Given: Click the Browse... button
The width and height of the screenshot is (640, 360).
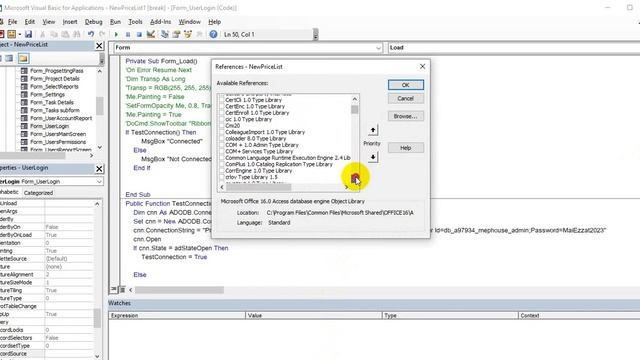Looking at the screenshot, I should pos(405,116).
